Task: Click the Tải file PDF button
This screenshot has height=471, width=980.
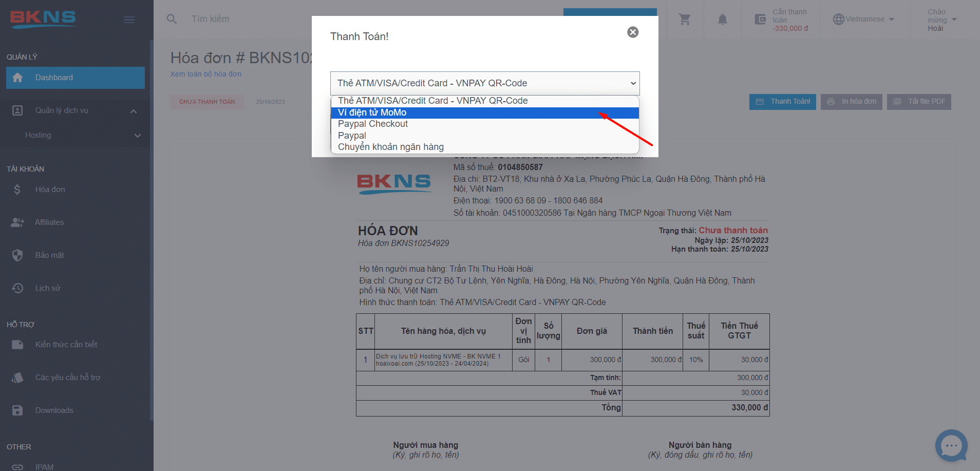Action: (x=918, y=102)
